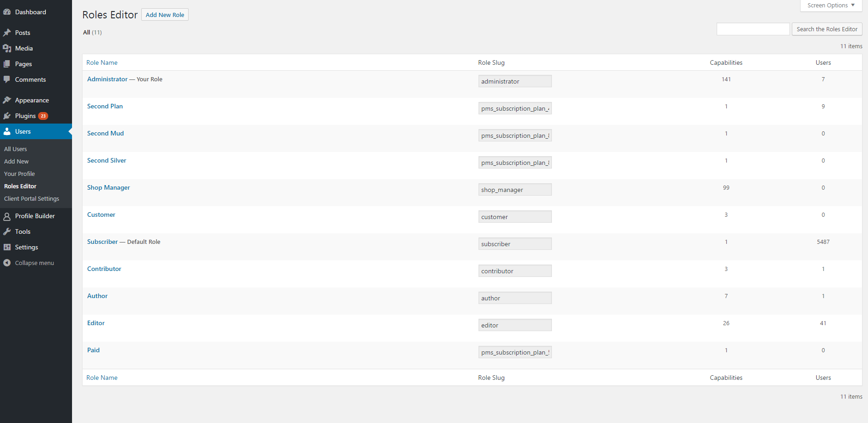This screenshot has height=423, width=868.
Task: Click the Plugins plug icon
Action: 7,116
